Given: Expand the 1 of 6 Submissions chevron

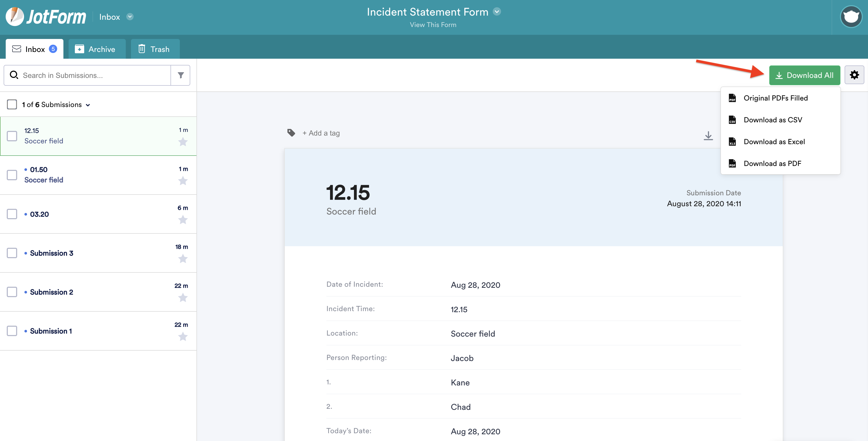Looking at the screenshot, I should pyautogui.click(x=88, y=105).
